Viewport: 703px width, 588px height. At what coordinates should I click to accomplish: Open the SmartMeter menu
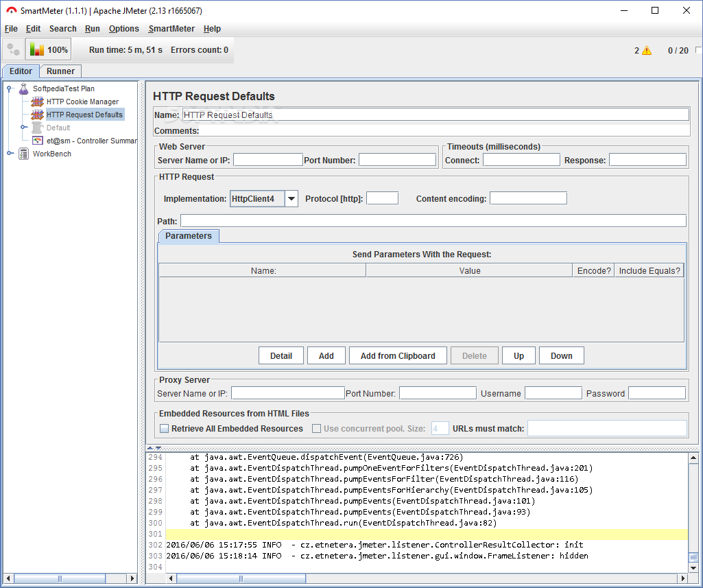pos(171,29)
